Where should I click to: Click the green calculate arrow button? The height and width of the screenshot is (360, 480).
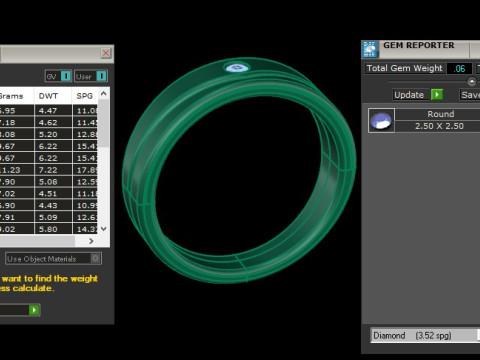(34, 310)
